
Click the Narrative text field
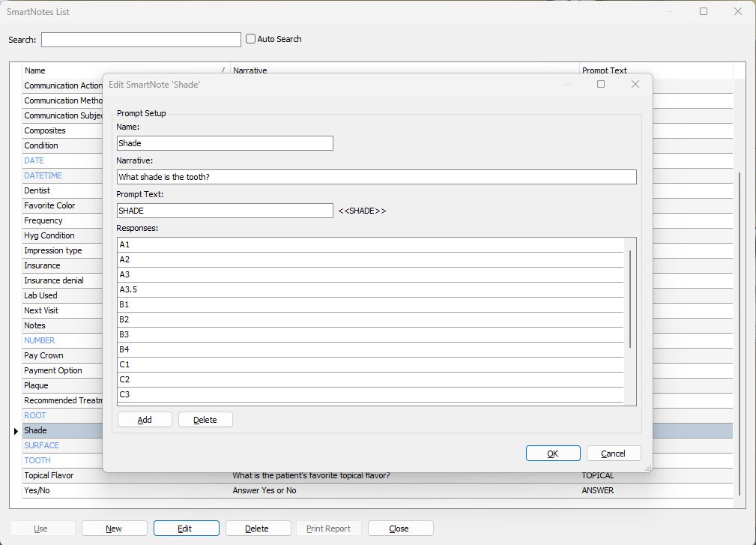(377, 177)
